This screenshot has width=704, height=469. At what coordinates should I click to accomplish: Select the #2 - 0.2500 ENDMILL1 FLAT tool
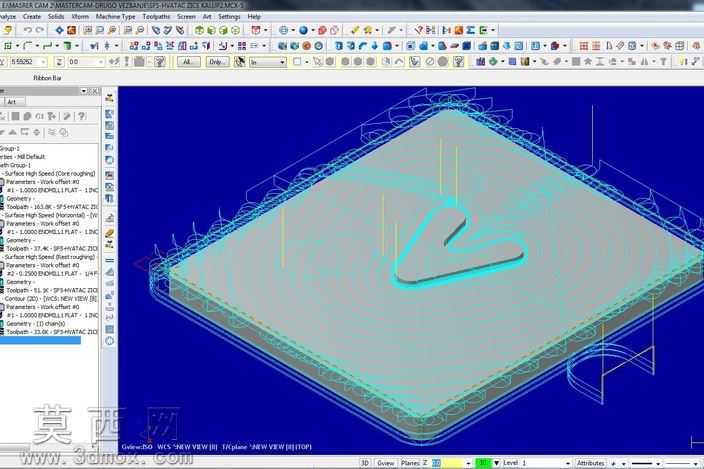pos(52,273)
